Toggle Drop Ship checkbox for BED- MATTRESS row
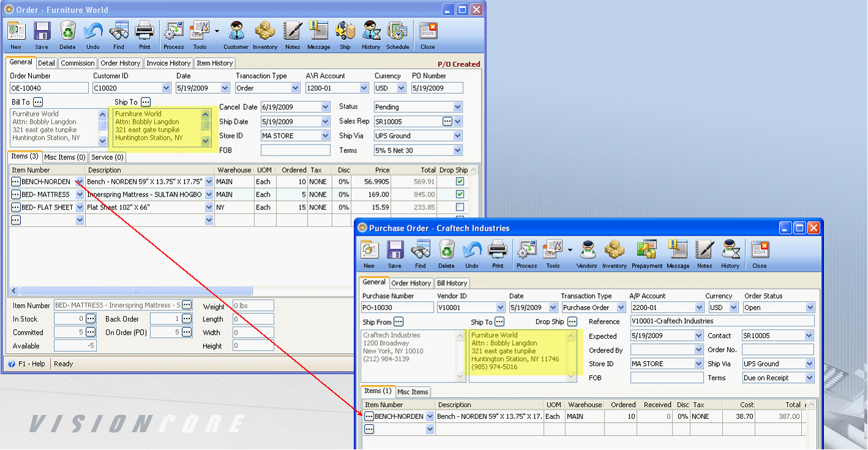This screenshot has height=450, width=868. click(460, 195)
